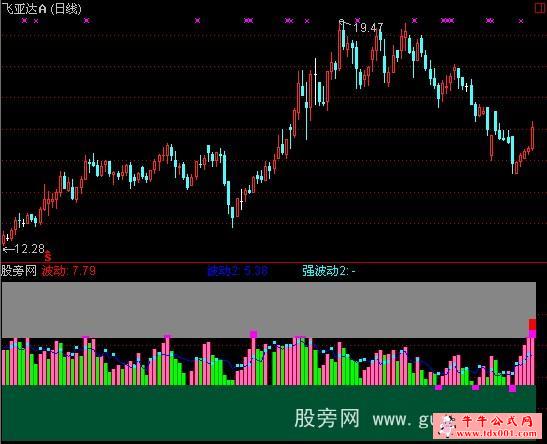Viewport: 547px width, 444px height.
Task: Click the 股旁网 indicator name label
Action: [x=19, y=271]
